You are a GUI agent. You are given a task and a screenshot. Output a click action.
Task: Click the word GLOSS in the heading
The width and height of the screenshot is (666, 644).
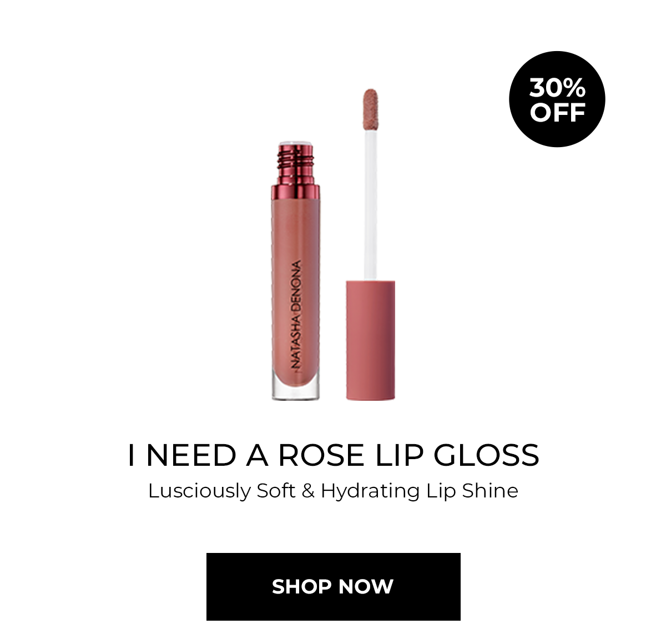pyautogui.click(x=486, y=455)
